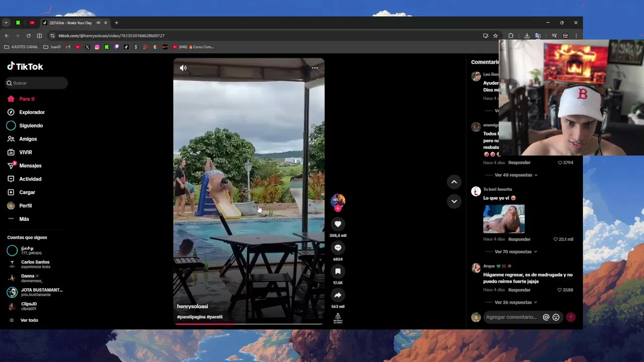644x362 pixels.
Task: View site information icon in address bar
Action: tap(52, 36)
